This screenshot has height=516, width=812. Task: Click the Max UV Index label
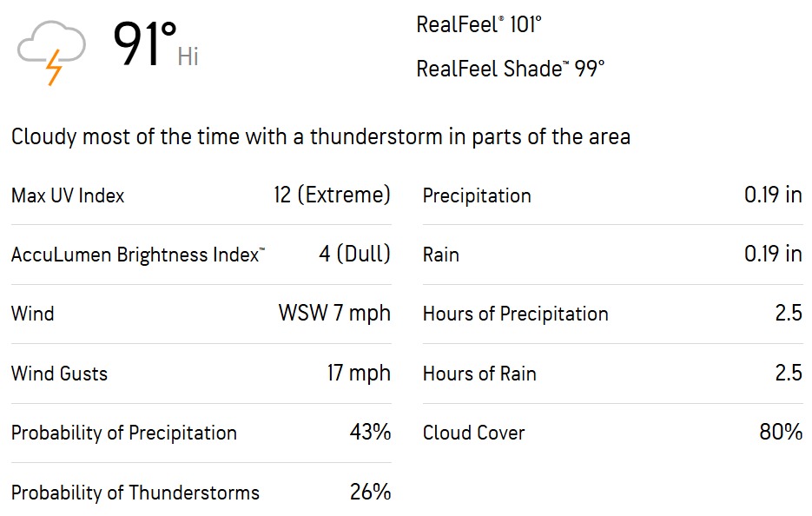tap(68, 195)
